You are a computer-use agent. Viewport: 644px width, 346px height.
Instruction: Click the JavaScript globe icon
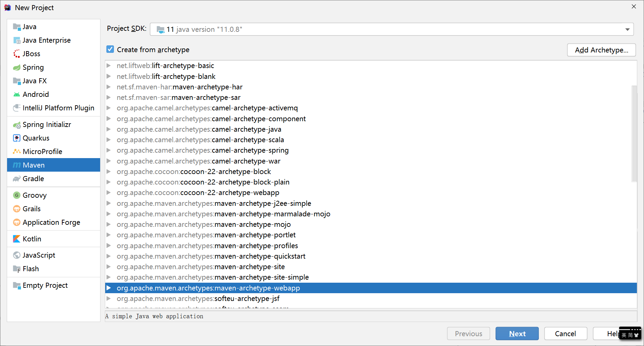(17, 255)
